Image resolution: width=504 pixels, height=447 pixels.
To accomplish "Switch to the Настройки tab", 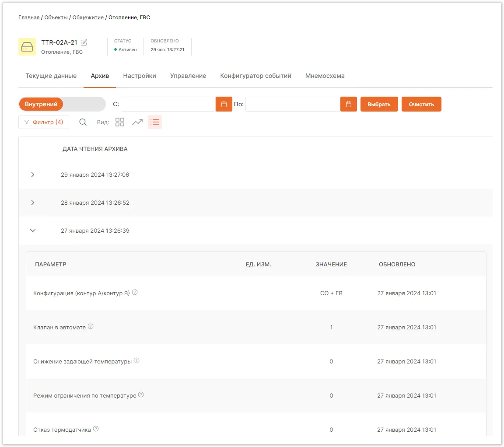I will click(140, 76).
